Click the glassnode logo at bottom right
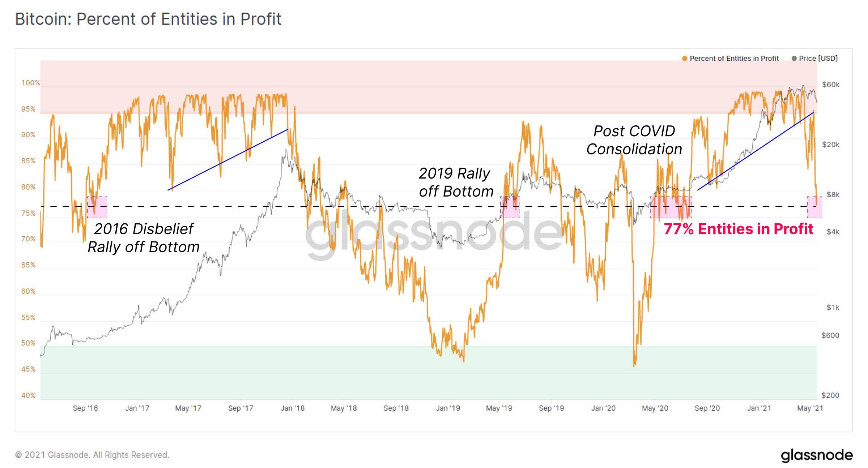868x468 pixels. (817, 455)
